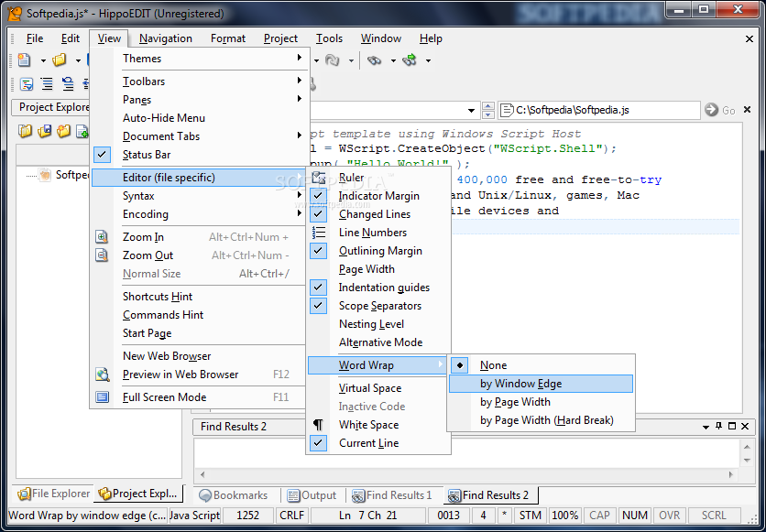Click the syntax check document icon in second toolbar
This screenshot has width=766, height=532.
pyautogui.click(x=26, y=84)
